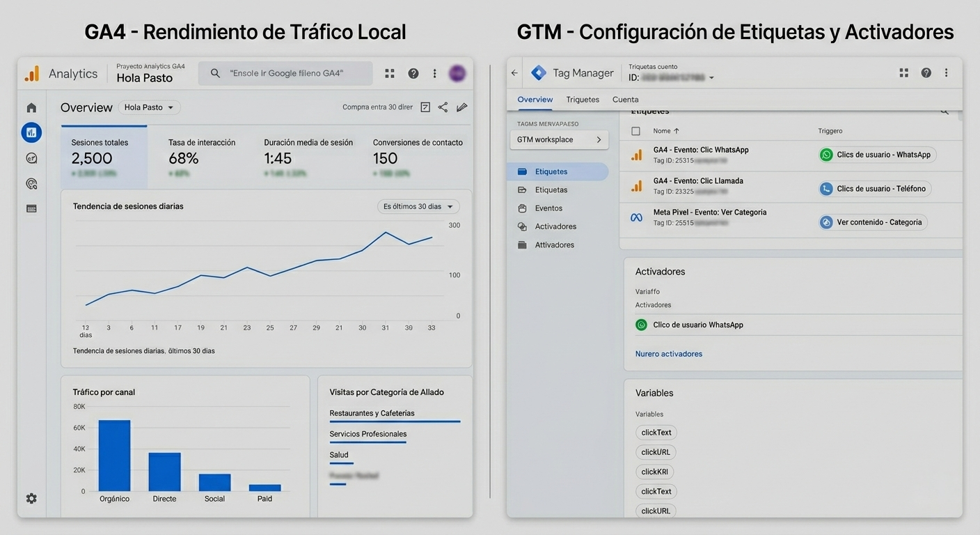
Task: Click the pencil edit icon in Overview
Action: pos(461,107)
